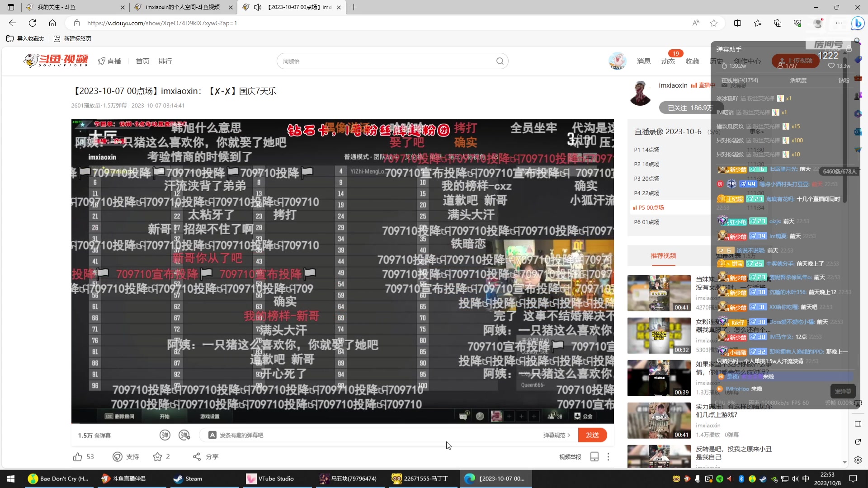868x488 pixels.
Task: Open Windows notification center icon
Action: [x=853, y=479]
